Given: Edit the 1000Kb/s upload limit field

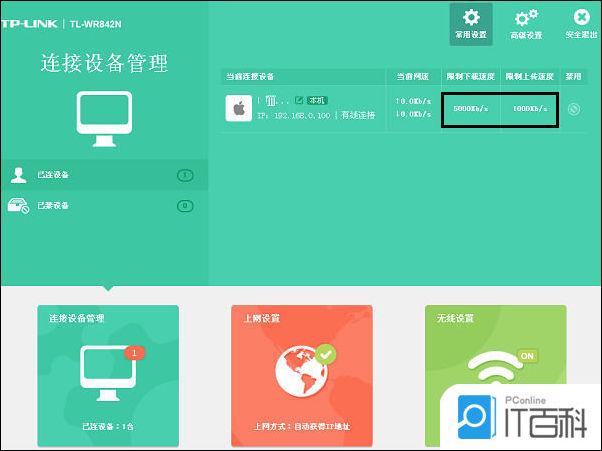Looking at the screenshot, I should pos(530,108).
